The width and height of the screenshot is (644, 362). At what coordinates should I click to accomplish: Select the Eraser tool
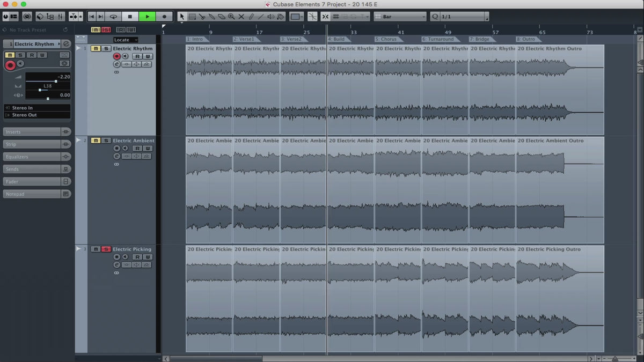click(222, 17)
